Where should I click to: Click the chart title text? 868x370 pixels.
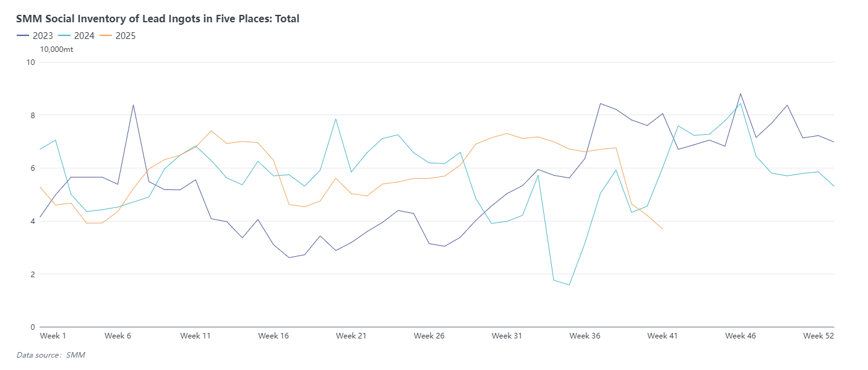[x=158, y=19]
